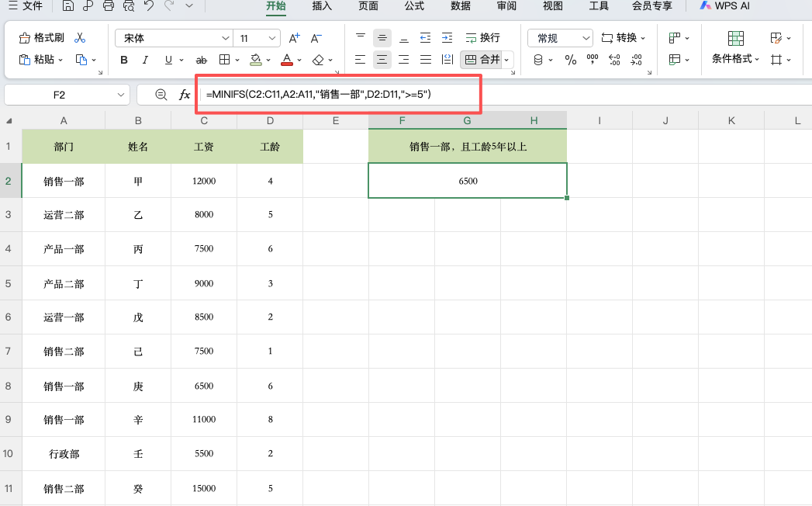Click the cut scissors icon
The image size is (812, 506).
point(80,38)
